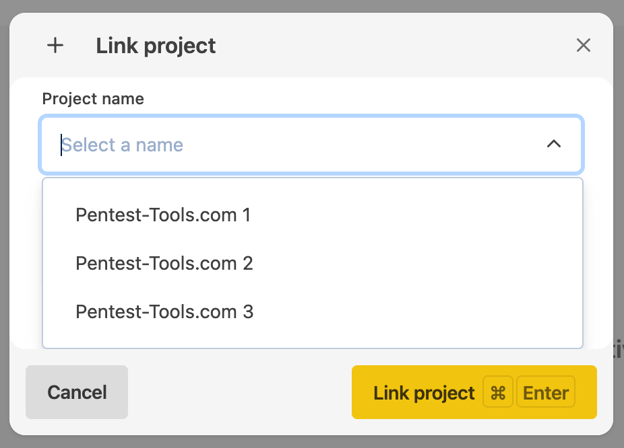
Task: Click empty space below Pentest-Tools.com 3 option
Action: point(312,341)
